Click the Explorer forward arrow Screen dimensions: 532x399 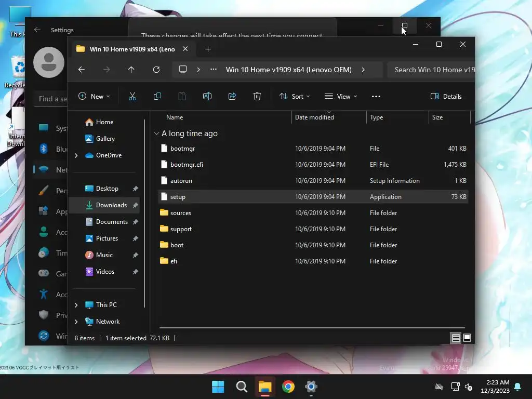107,70
